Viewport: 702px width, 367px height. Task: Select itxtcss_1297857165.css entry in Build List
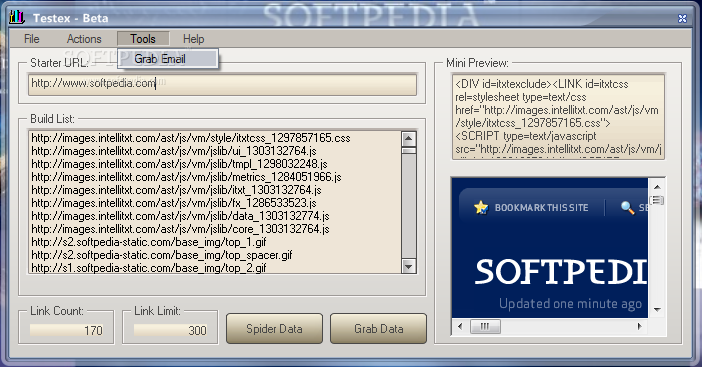(191, 138)
